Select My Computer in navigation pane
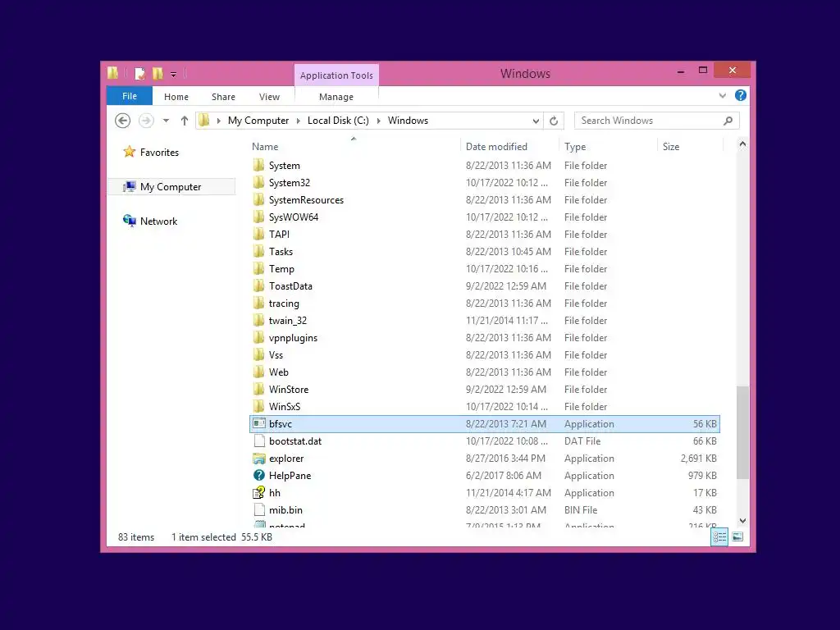 pyautogui.click(x=171, y=186)
